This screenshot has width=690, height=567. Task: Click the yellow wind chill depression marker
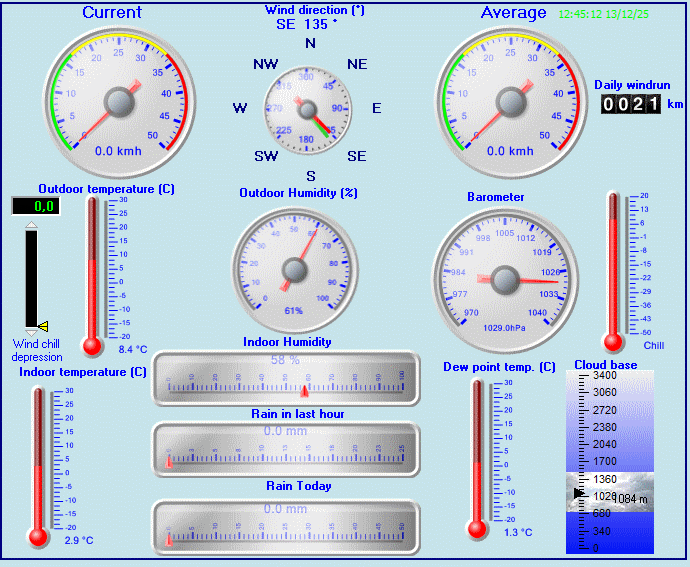click(x=43, y=325)
